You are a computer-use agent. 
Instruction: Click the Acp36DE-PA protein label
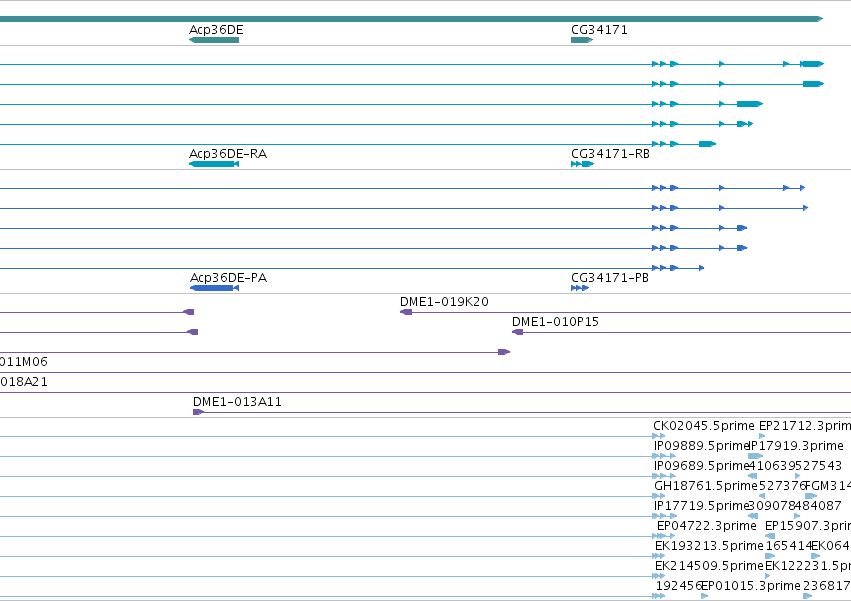tap(228, 278)
